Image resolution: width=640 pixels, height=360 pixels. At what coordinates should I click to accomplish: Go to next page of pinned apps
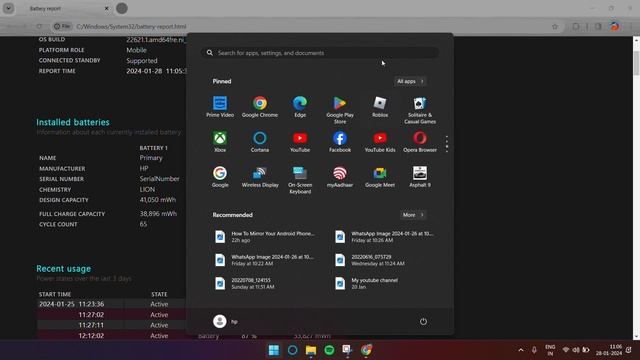tap(447, 151)
